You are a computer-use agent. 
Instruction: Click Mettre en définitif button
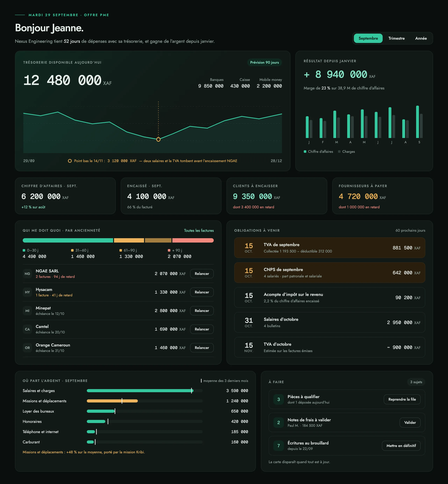(x=401, y=446)
